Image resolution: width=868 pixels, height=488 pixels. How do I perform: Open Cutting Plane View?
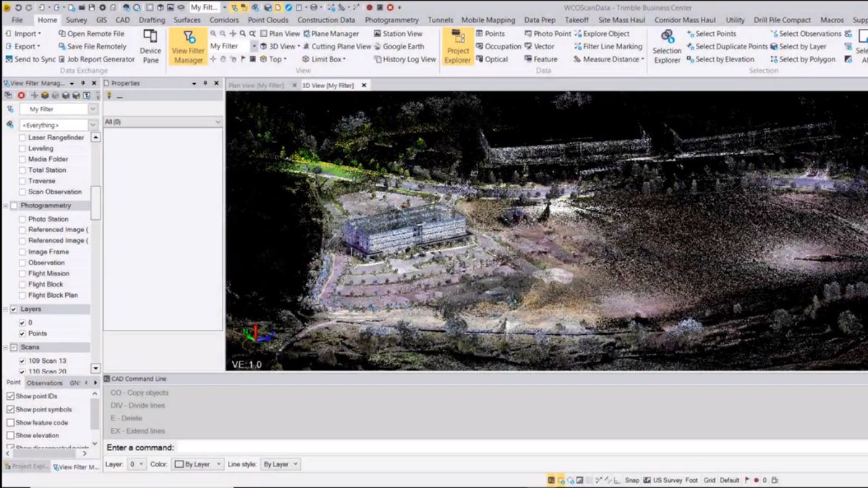(x=336, y=46)
